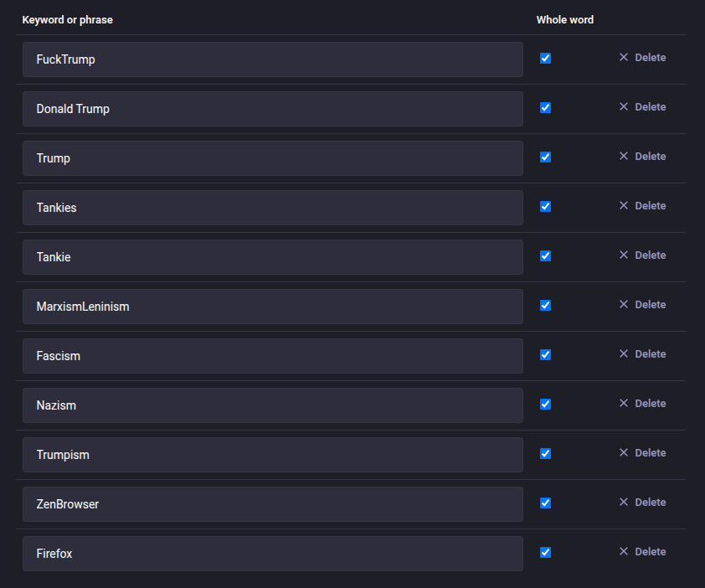Click Delete next to MarxismLeninism
The image size is (705, 588).
pos(642,305)
